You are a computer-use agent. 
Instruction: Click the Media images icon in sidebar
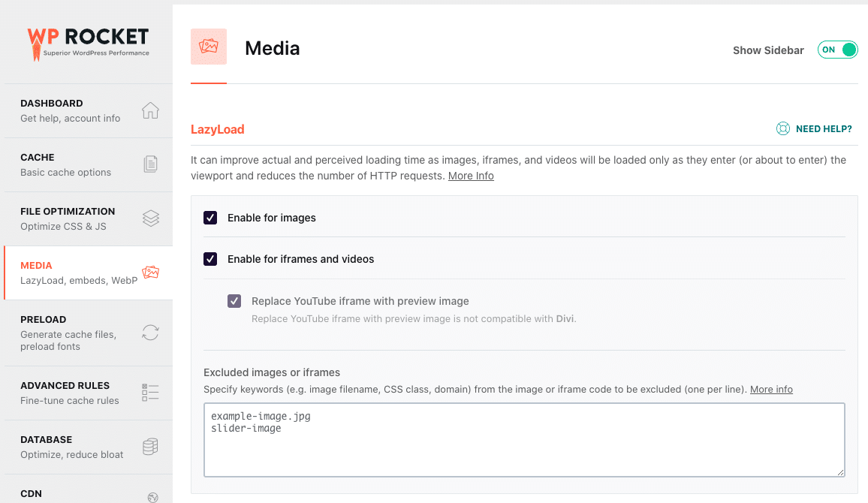150,273
